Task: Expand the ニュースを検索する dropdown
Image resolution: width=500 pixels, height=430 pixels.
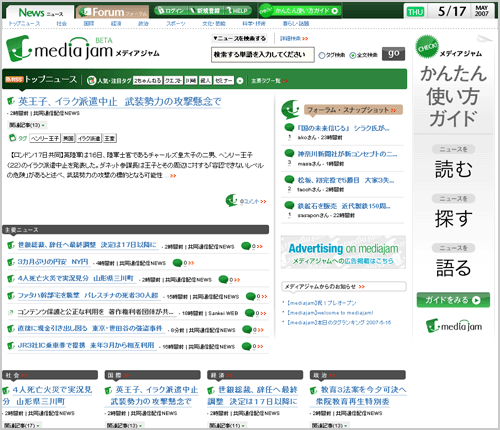Action: pos(239,39)
